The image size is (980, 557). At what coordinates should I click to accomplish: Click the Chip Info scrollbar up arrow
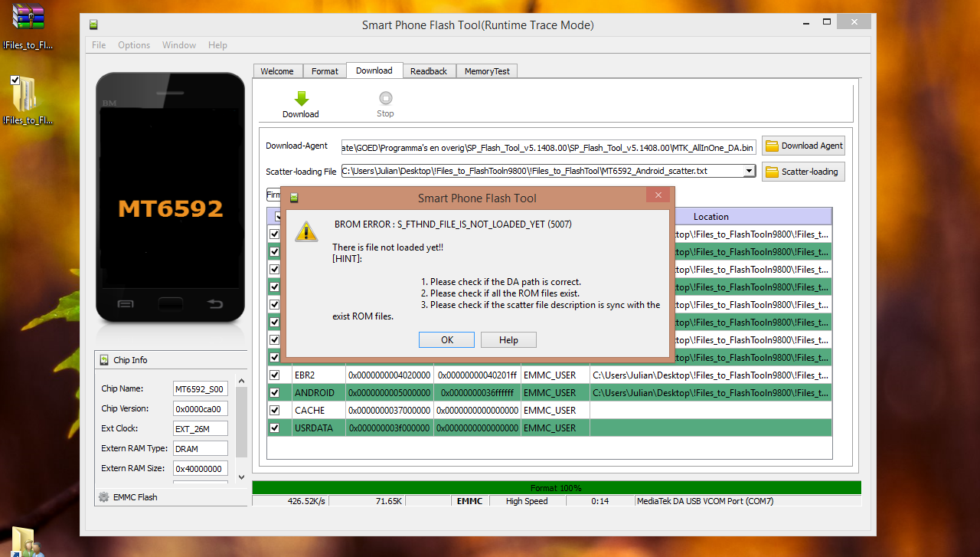tap(242, 381)
